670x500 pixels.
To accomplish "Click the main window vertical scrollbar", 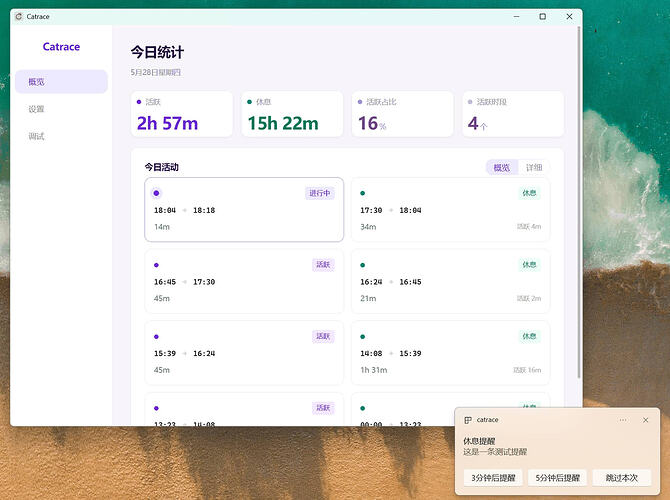I will (579, 202).
